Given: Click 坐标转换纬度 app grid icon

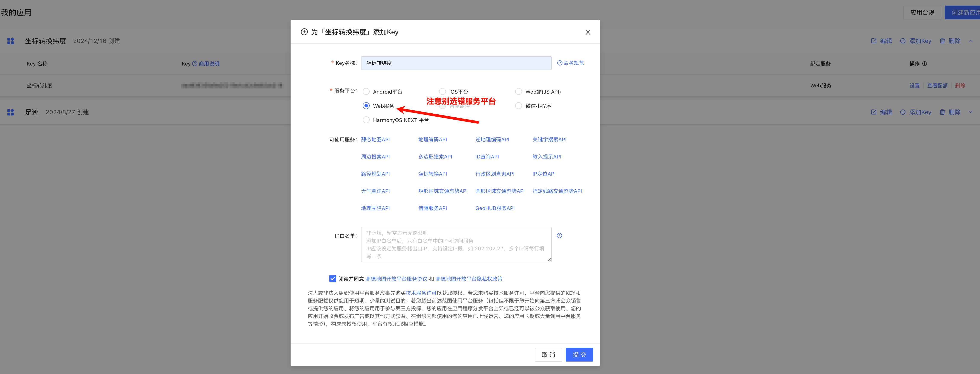Looking at the screenshot, I should 11,41.
